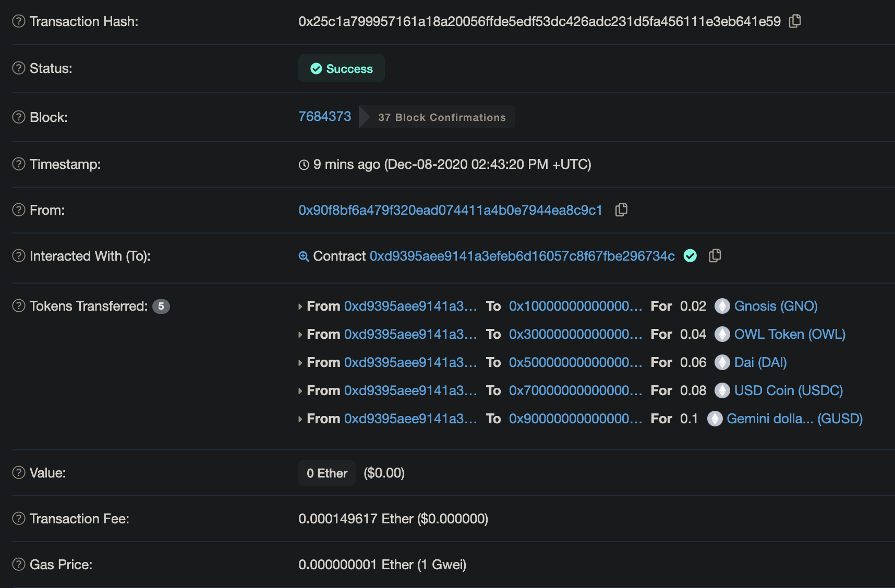This screenshot has height=588, width=895.
Task: Click the magnifier icon before Contract
Action: click(304, 256)
